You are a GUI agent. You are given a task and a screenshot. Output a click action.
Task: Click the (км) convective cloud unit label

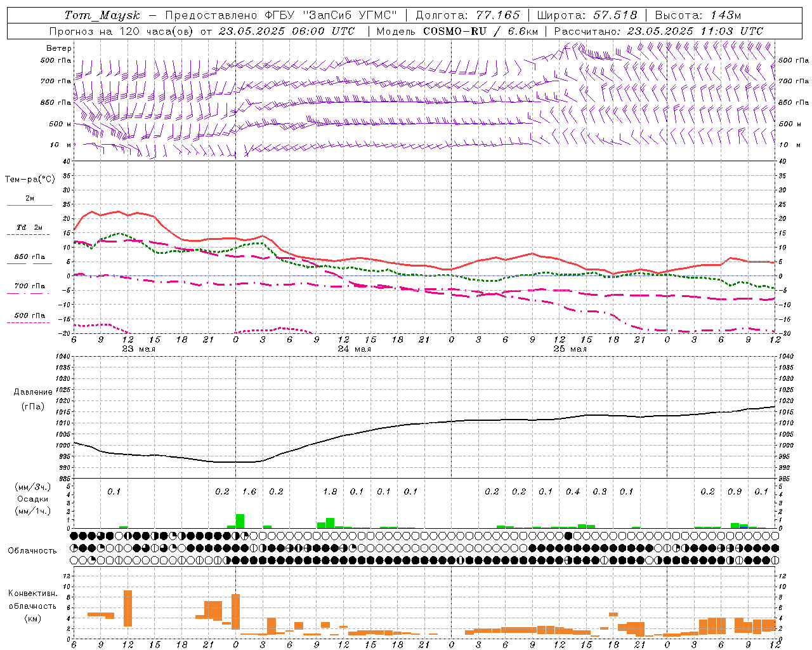point(32,618)
